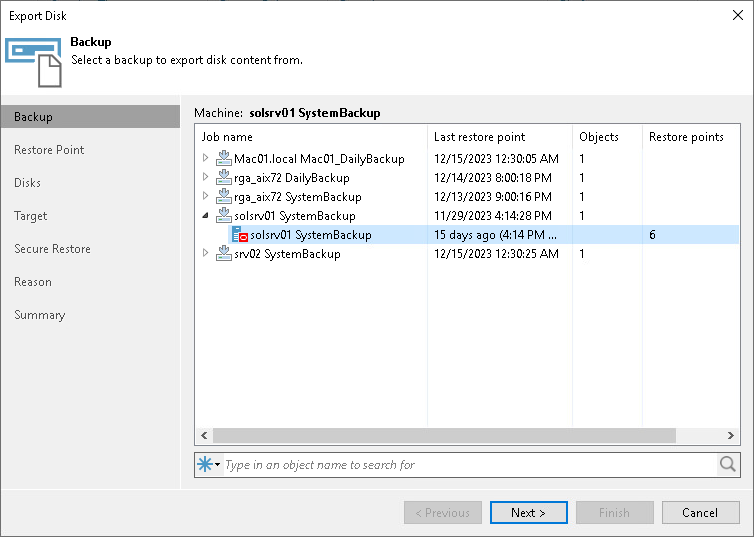Click the child solsrv01 machine icon with red badge
Screen dimensions: 754x537
[240, 235]
